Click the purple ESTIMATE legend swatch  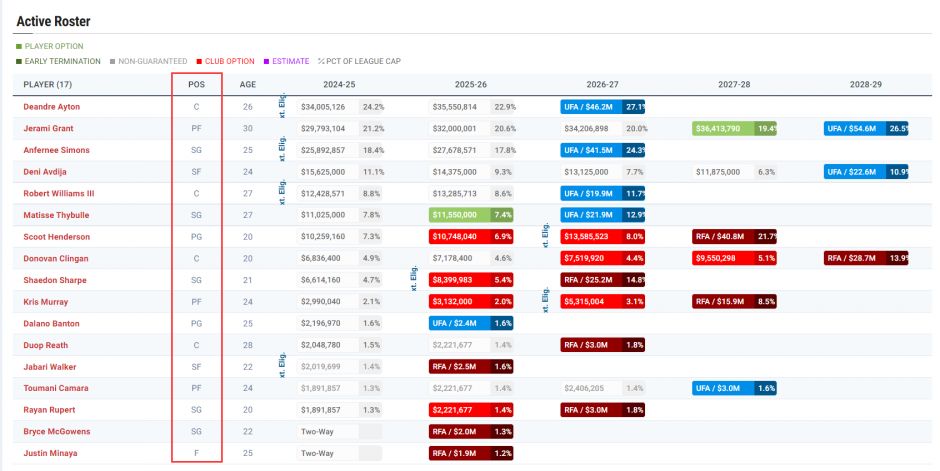[x=266, y=61]
